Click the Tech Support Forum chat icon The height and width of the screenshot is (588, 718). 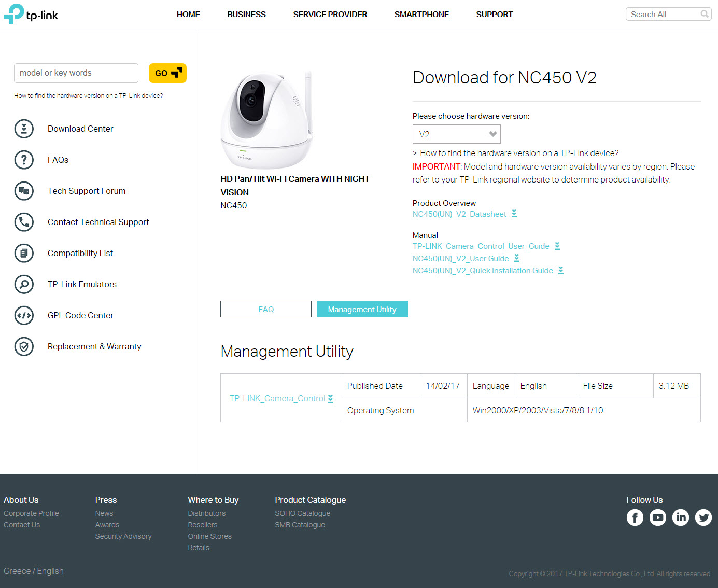click(x=24, y=191)
